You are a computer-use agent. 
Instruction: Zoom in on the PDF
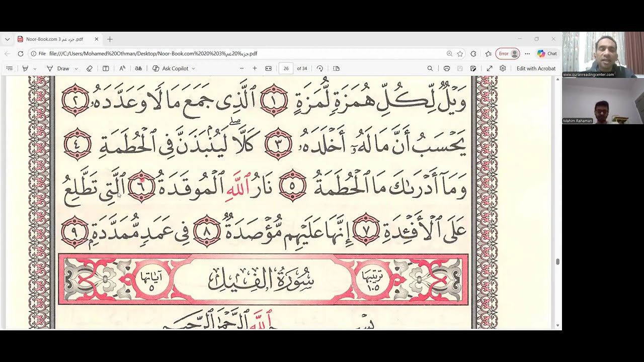(255, 68)
